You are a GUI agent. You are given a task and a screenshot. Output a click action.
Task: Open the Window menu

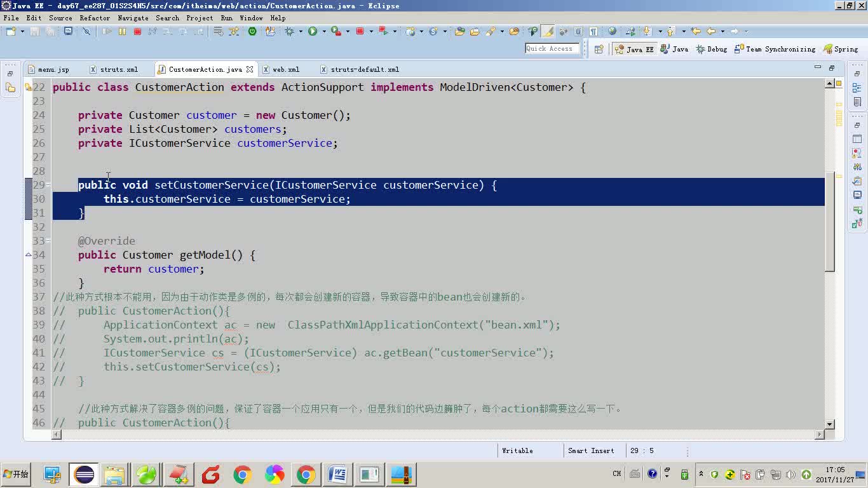click(x=251, y=18)
